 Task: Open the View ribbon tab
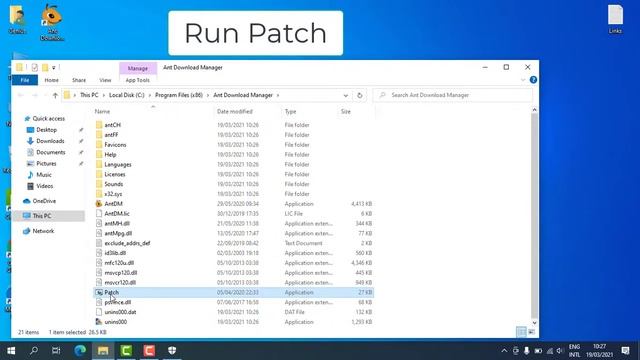[x=105, y=80]
